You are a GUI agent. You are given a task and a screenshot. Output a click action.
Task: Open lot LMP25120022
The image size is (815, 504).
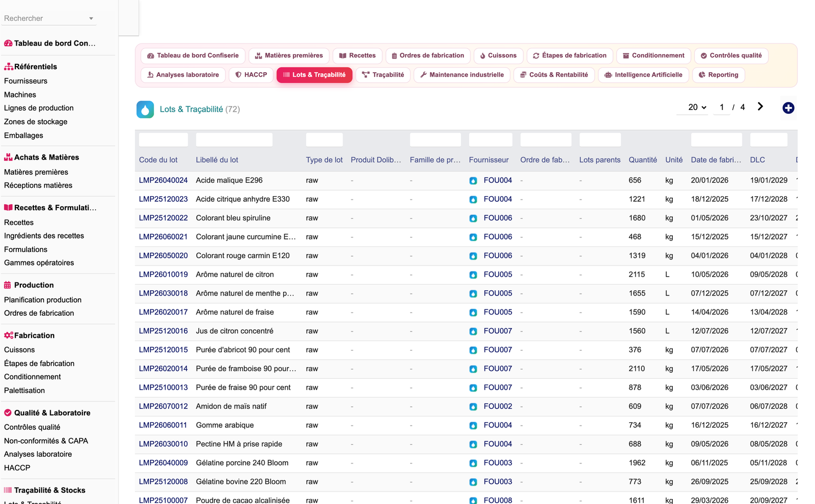coord(164,218)
